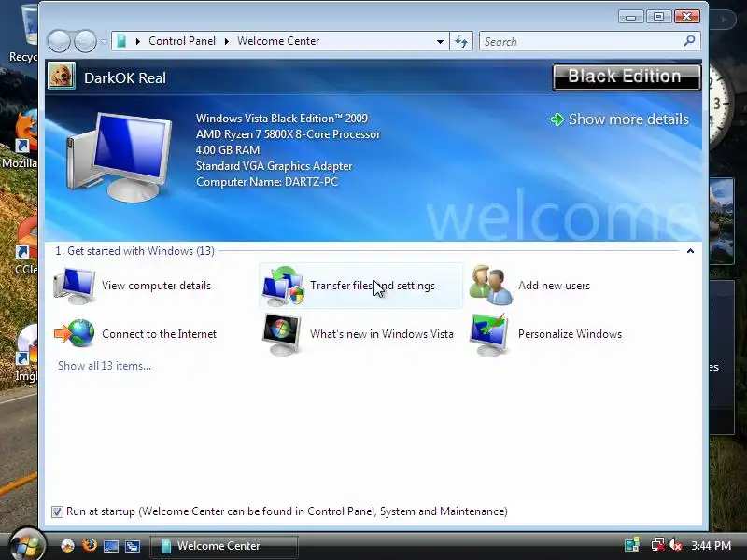Click the Windows Vista Black Edition 2009 text
Viewport: 747px width, 560px height.
(x=282, y=119)
